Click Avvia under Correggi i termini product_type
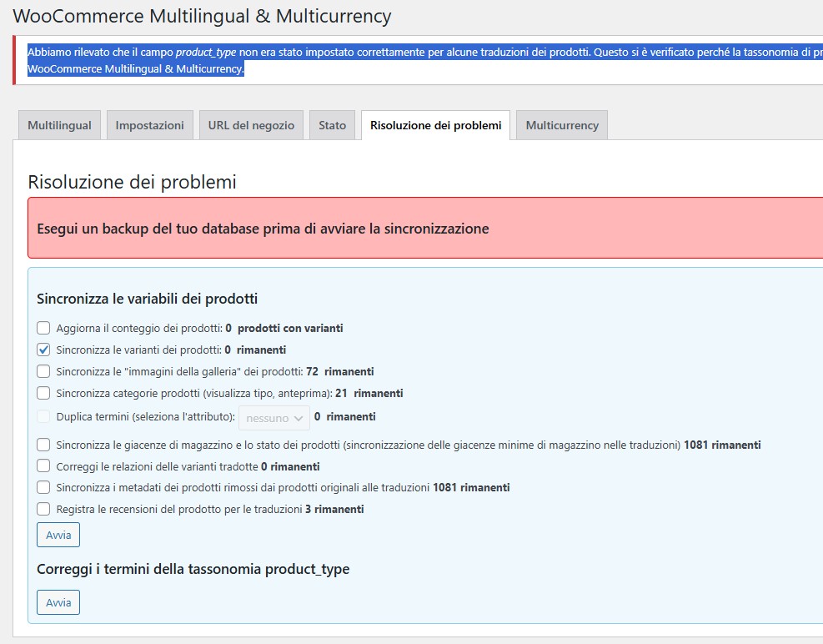 pos(58,602)
